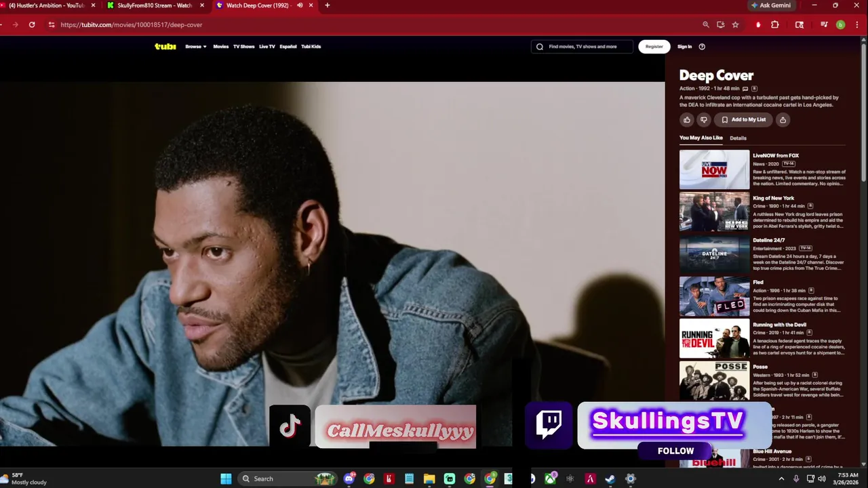868x488 pixels.
Task: Click the closed captions icon under title
Action: coord(745,89)
